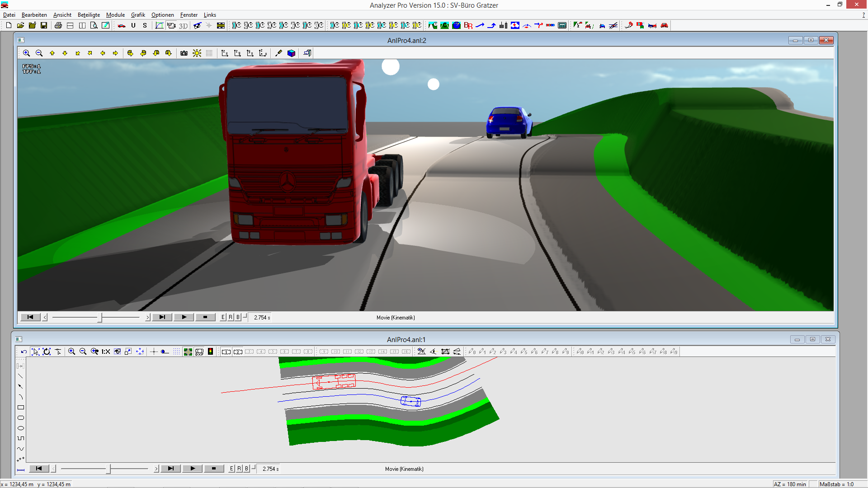Open the Fenster menu
This screenshot has width=868, height=488.
coord(189,15)
